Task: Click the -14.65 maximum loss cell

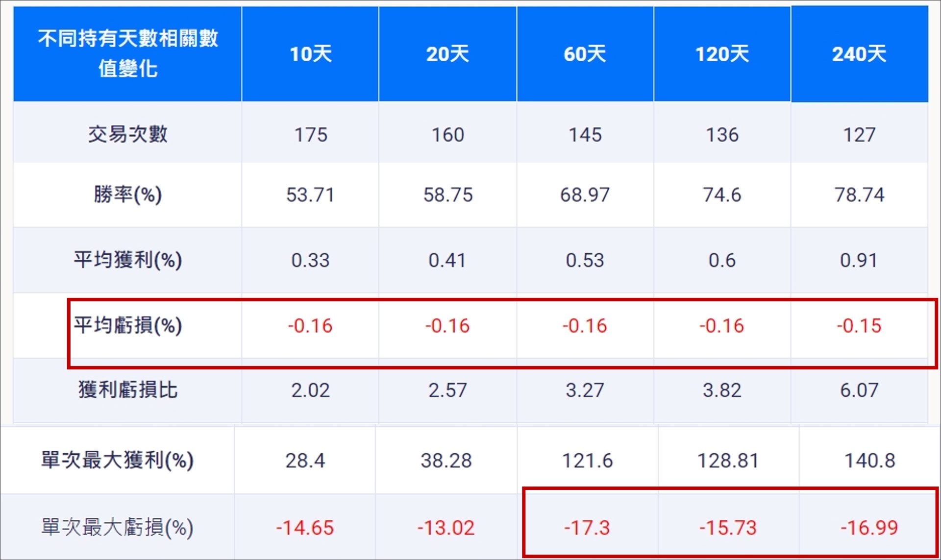Action: 305,528
